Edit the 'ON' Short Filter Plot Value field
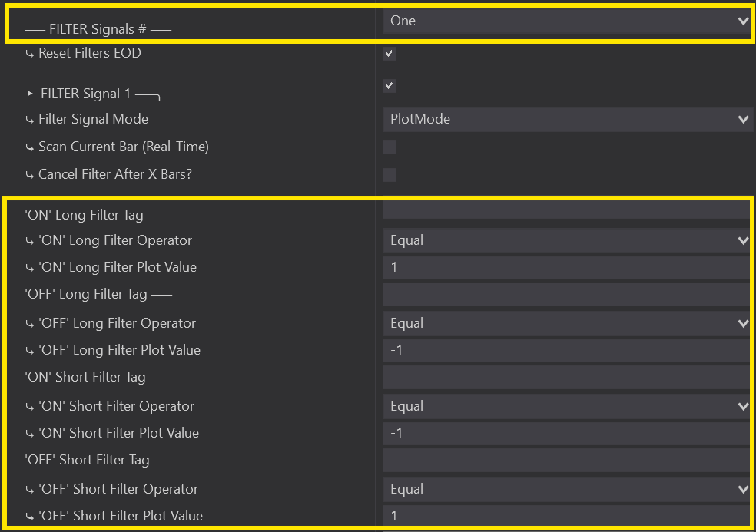 [x=565, y=434]
